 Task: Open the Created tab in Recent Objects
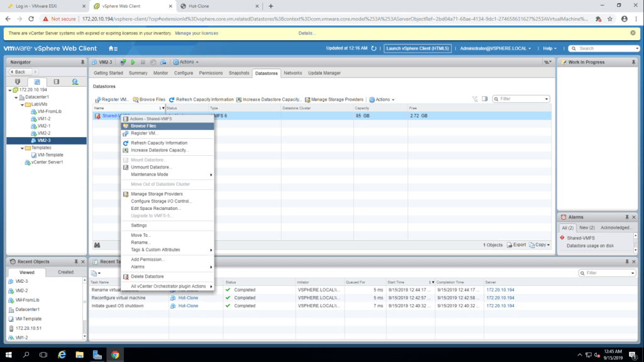[65, 272]
